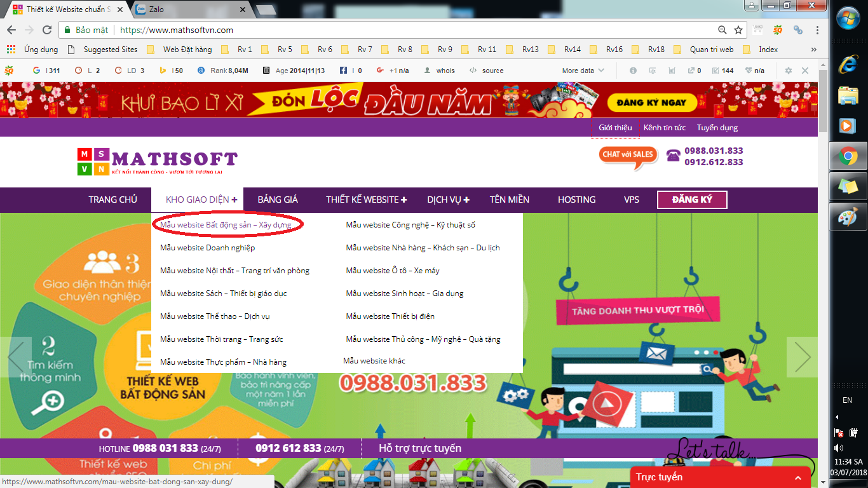Show hidden tray icons arrow
Screen dimensions: 868x488
[837, 417]
